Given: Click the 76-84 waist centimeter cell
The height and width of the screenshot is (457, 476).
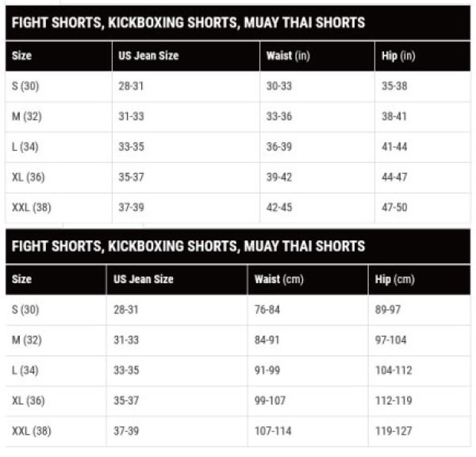Looking at the screenshot, I should coord(268,309).
